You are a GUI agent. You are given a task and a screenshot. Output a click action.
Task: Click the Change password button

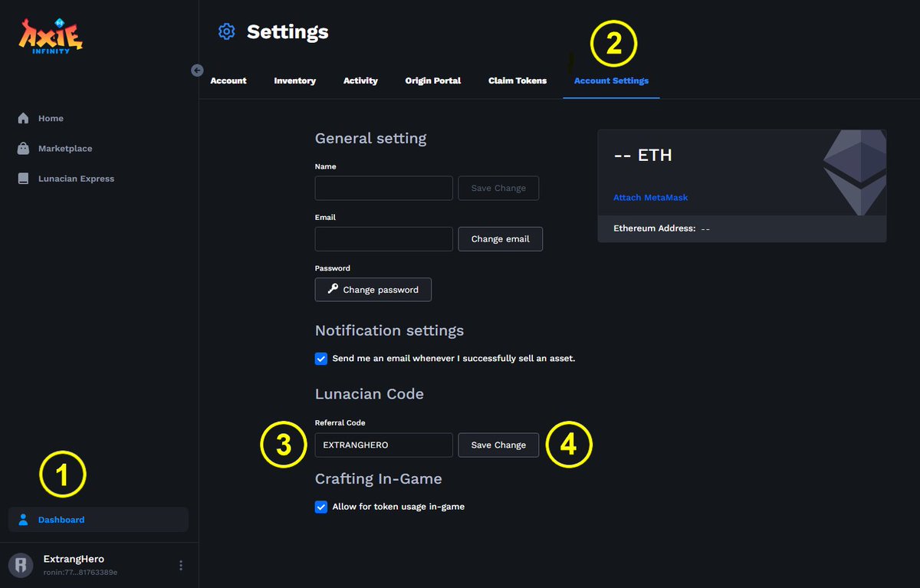coord(373,290)
